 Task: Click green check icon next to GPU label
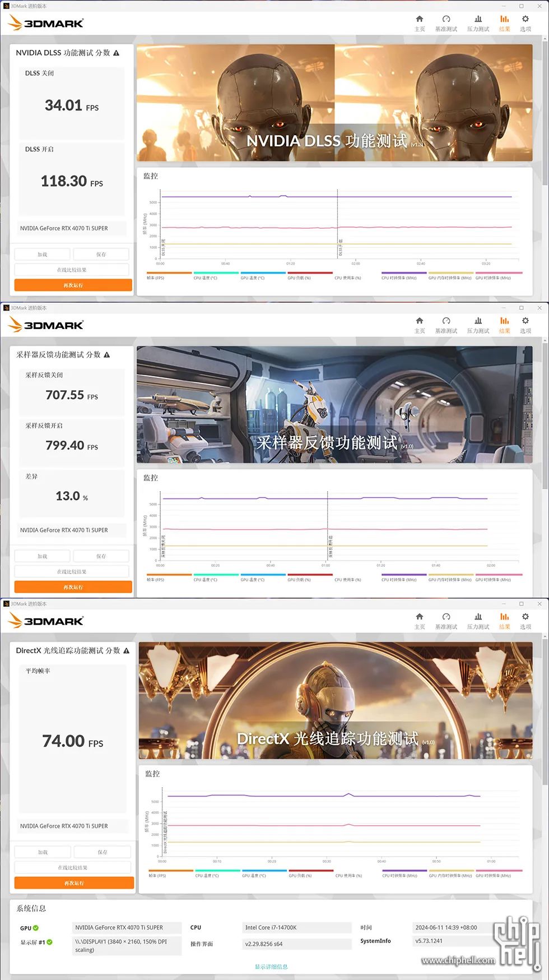(x=36, y=928)
